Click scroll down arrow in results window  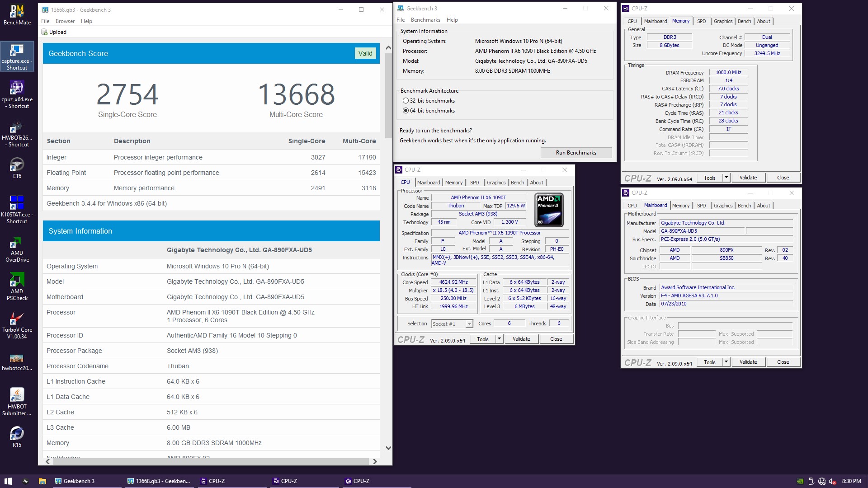tap(388, 448)
